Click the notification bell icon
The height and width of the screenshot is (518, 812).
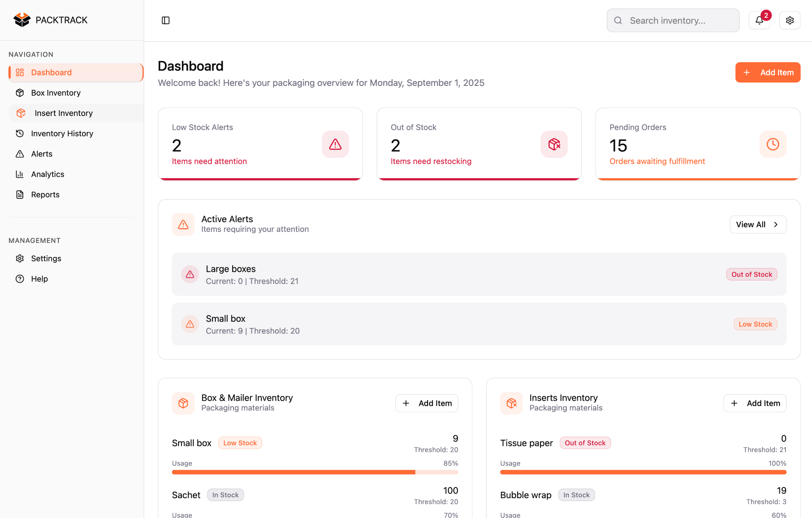coord(759,20)
